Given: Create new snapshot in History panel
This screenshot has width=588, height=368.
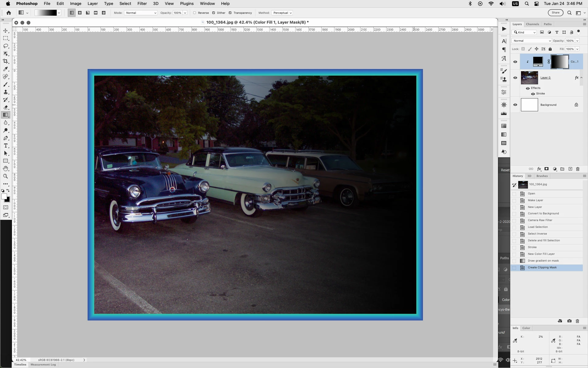Looking at the screenshot, I should pyautogui.click(x=569, y=321).
